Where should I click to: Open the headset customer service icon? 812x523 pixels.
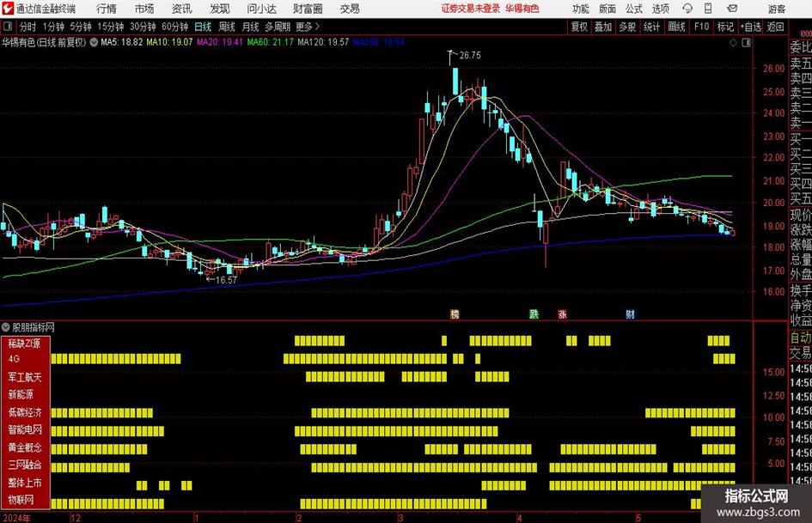click(x=687, y=9)
